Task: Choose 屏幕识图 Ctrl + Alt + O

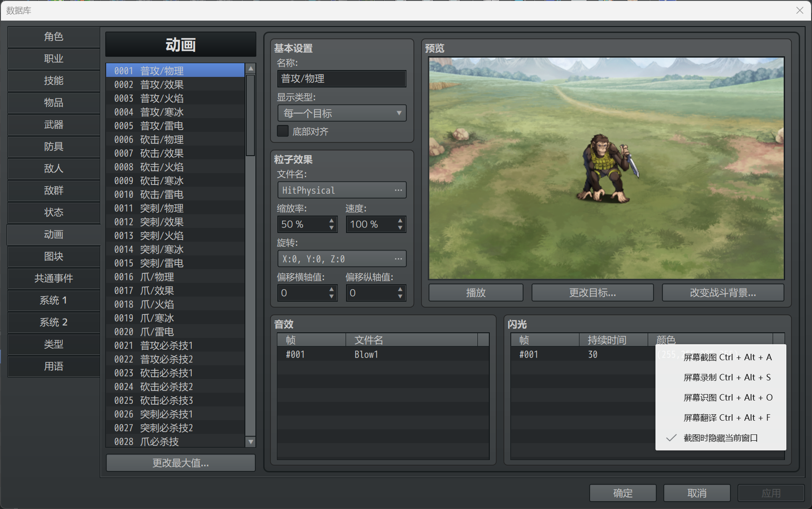Action: pos(721,398)
